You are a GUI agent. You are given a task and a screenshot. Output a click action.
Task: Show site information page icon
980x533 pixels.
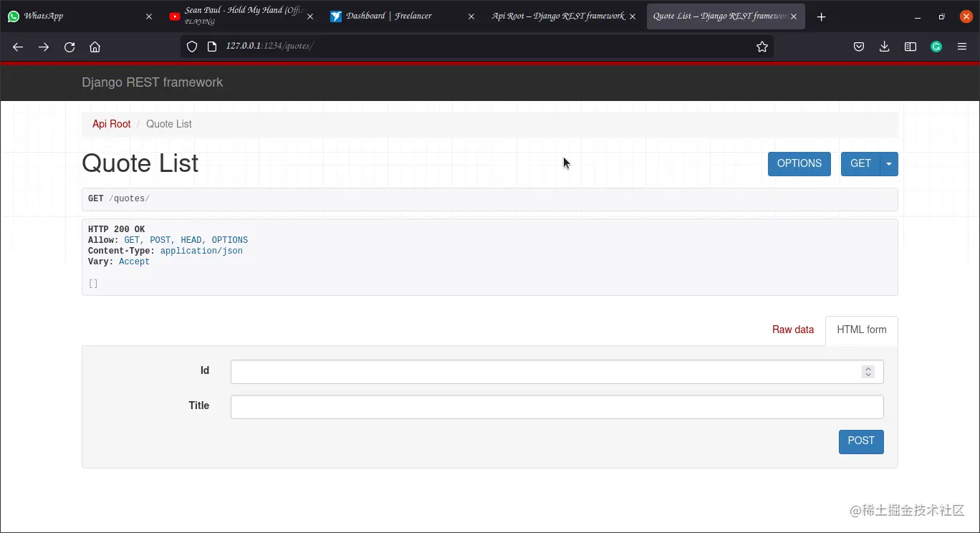[x=211, y=47]
